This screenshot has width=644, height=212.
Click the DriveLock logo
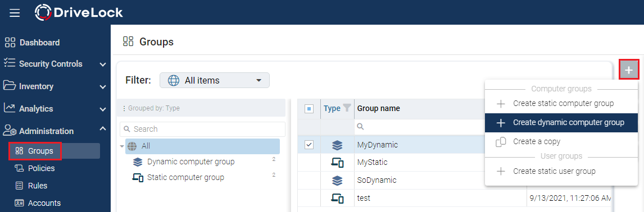click(79, 13)
